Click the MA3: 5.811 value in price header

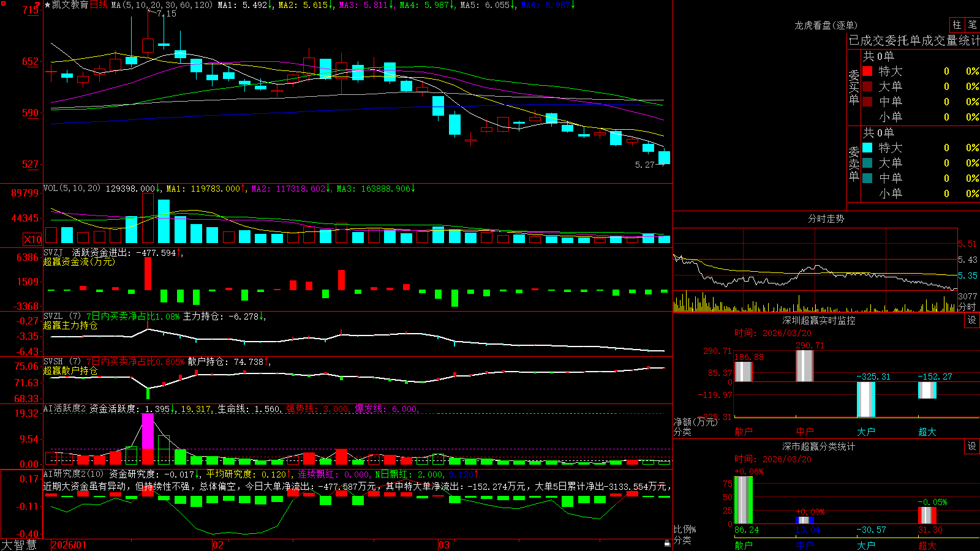[x=366, y=5]
